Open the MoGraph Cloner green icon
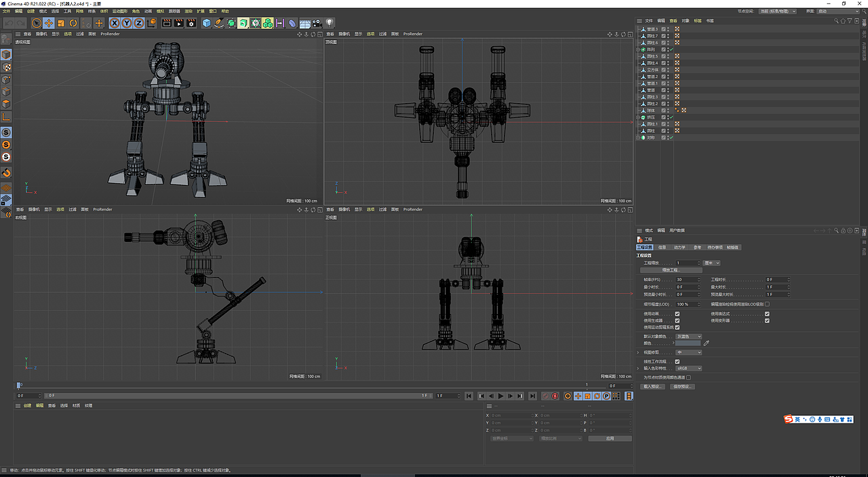The height and width of the screenshot is (477, 868). coord(268,23)
